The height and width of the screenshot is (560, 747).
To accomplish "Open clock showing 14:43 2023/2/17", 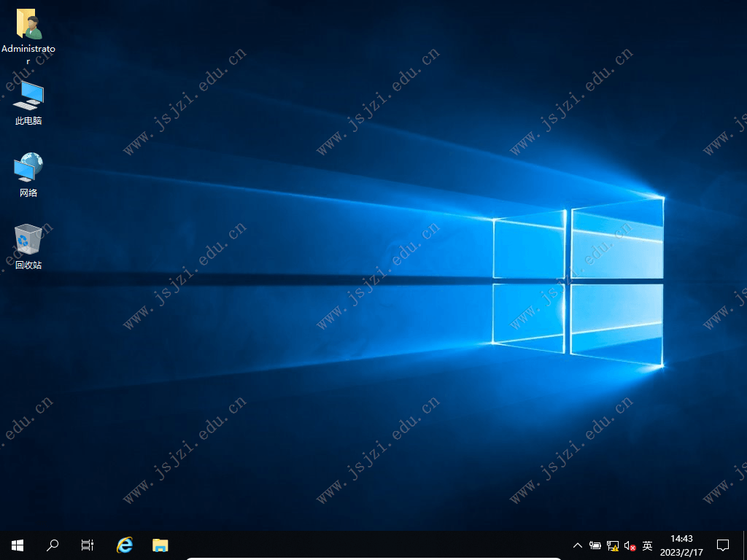I will [681, 545].
